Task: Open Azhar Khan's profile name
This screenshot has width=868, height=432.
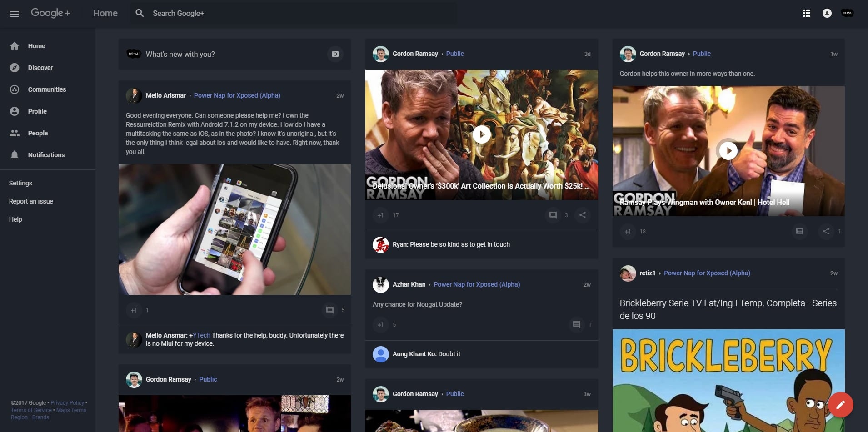Action: (409, 284)
